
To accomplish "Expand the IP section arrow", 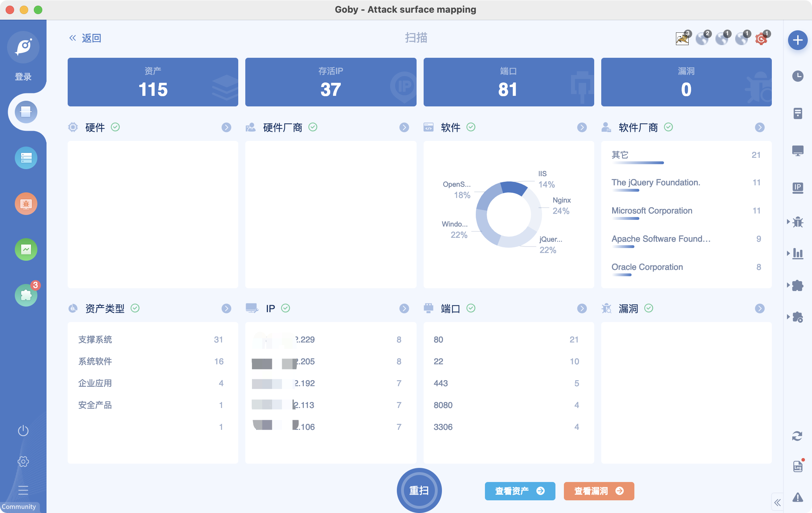I will [404, 309].
